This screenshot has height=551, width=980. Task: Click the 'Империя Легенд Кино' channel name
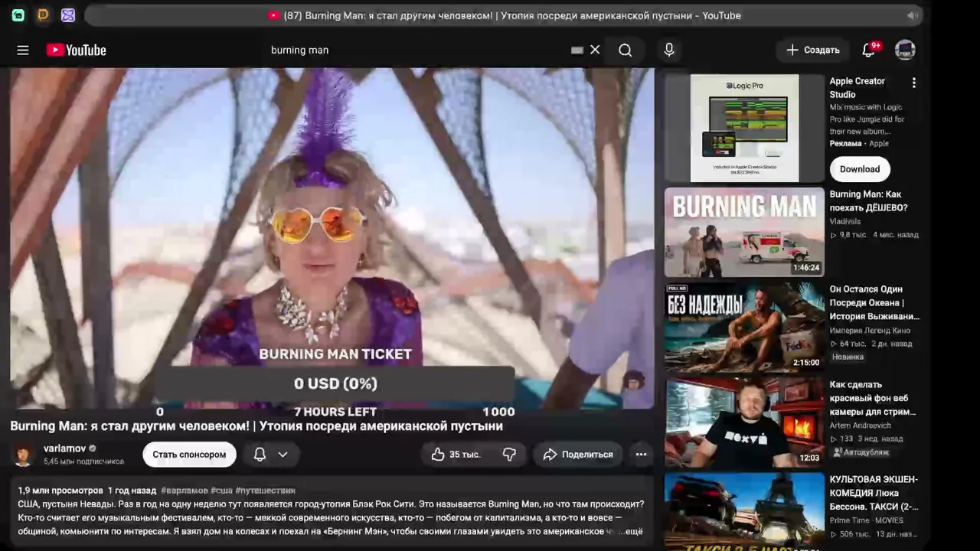(x=871, y=331)
